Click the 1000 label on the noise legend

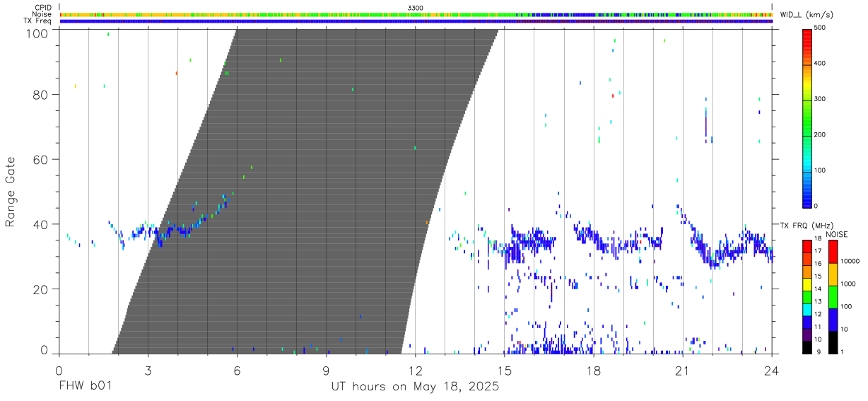848,284
